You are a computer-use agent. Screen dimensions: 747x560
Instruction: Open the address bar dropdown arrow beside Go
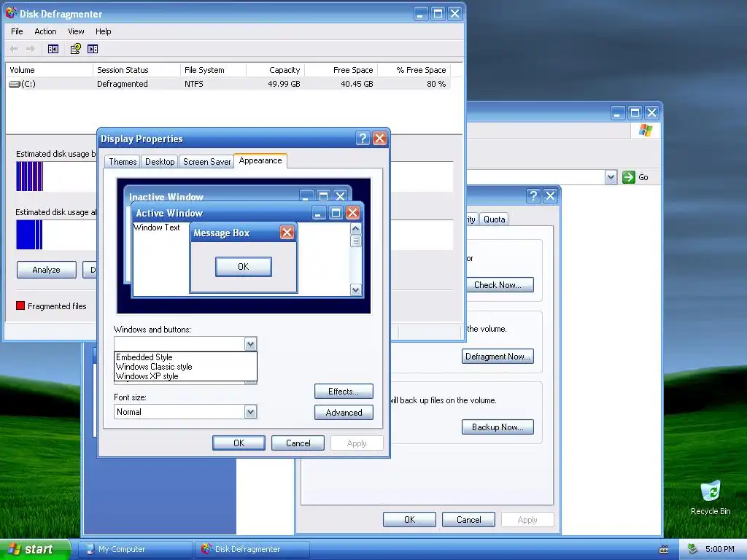click(x=611, y=178)
